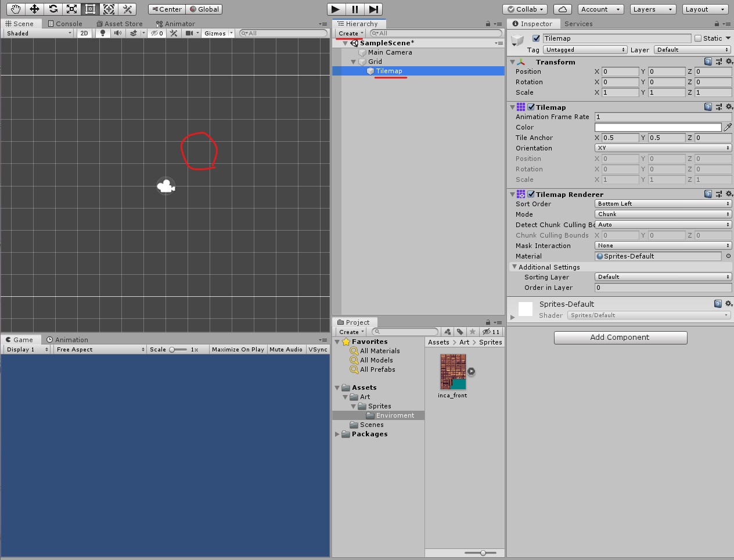
Task: Expand the Packages folder
Action: tap(337, 434)
